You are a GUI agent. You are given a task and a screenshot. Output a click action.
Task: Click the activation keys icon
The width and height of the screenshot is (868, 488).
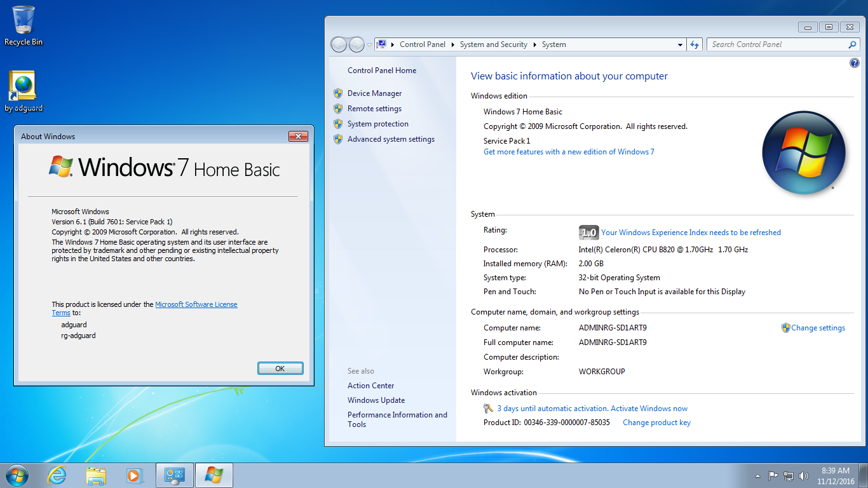pyautogui.click(x=488, y=409)
